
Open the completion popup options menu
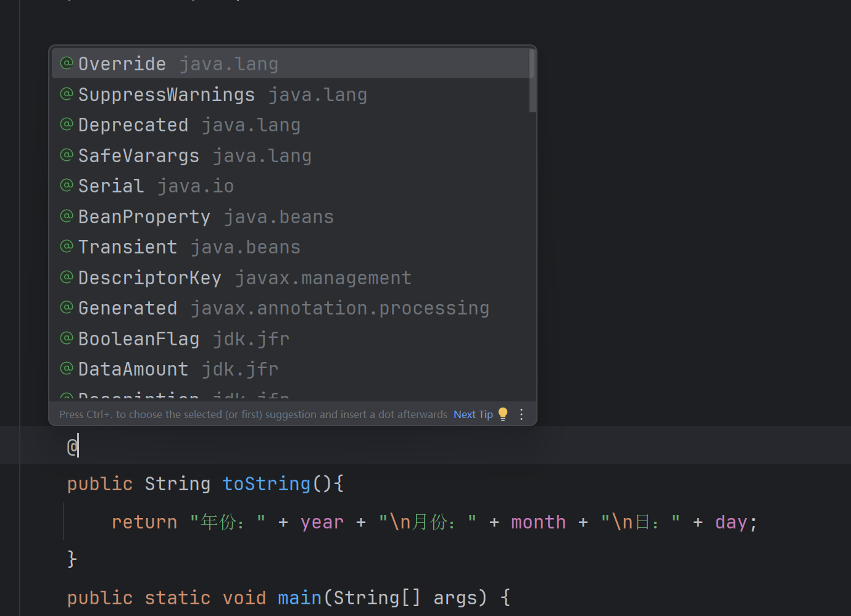(521, 414)
